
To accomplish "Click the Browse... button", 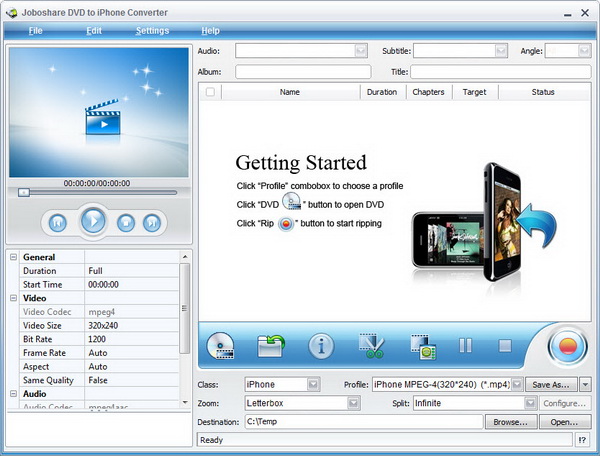I will coord(510,422).
